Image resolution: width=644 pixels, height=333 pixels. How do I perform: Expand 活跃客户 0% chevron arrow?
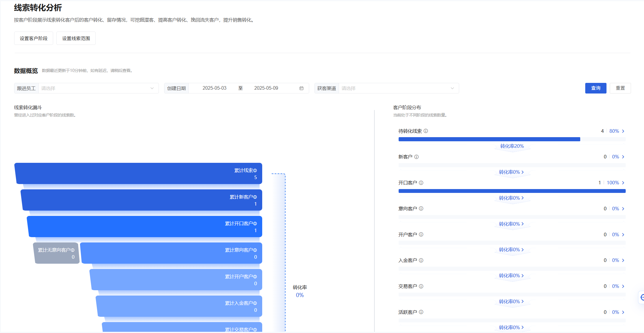click(x=623, y=312)
